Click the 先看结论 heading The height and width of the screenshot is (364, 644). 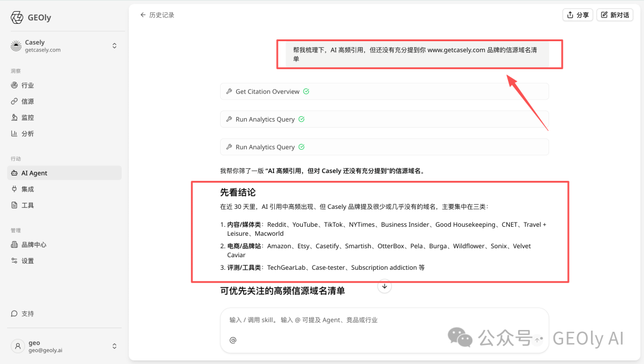point(238,192)
